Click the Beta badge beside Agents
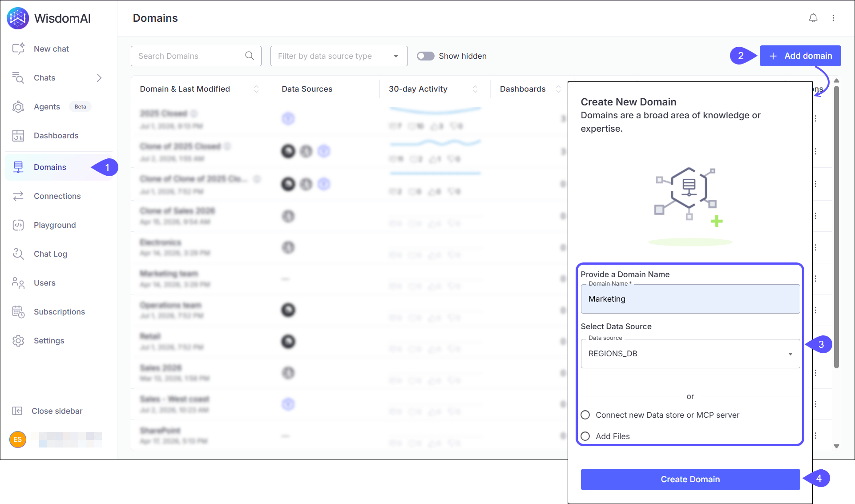Screen dimensions: 855x504 (x=80, y=107)
